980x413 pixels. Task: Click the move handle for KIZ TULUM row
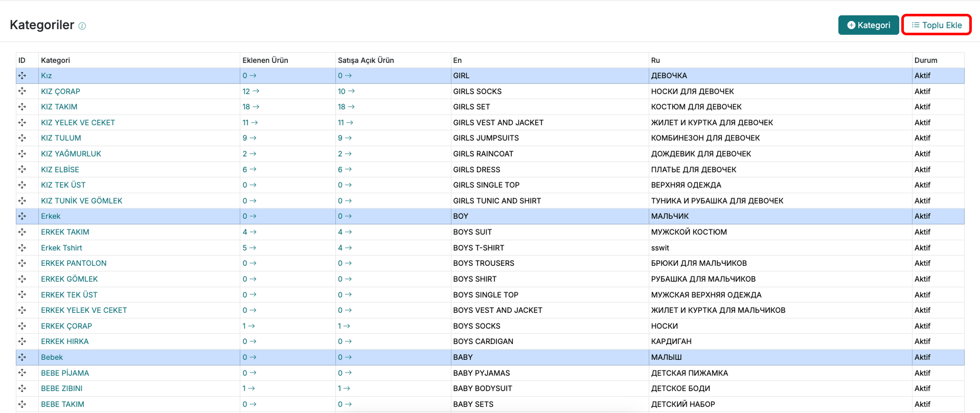(22, 138)
